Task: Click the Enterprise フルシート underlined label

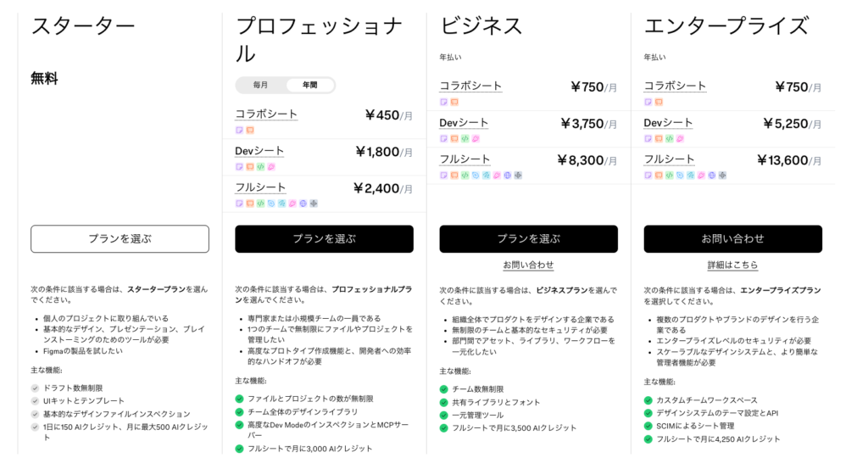Action: 669,159
